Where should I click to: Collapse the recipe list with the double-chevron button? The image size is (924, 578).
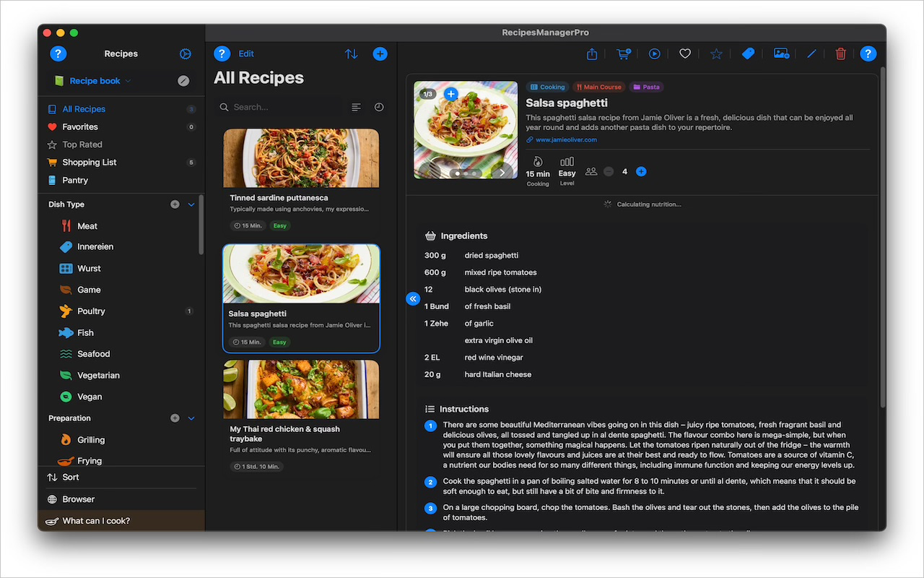[413, 298]
